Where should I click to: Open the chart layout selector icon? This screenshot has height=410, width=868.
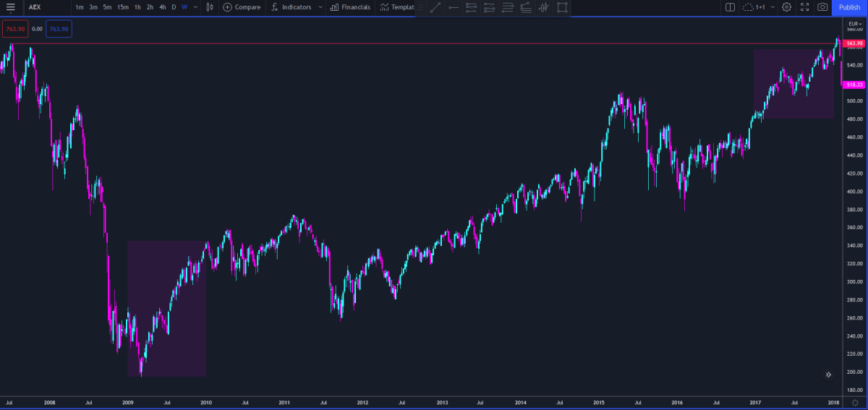[x=730, y=7]
